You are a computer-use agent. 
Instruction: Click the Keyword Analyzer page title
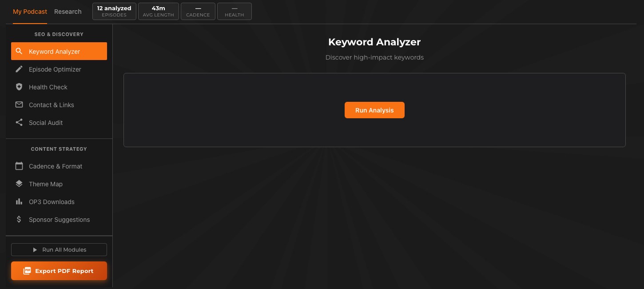[x=374, y=42]
